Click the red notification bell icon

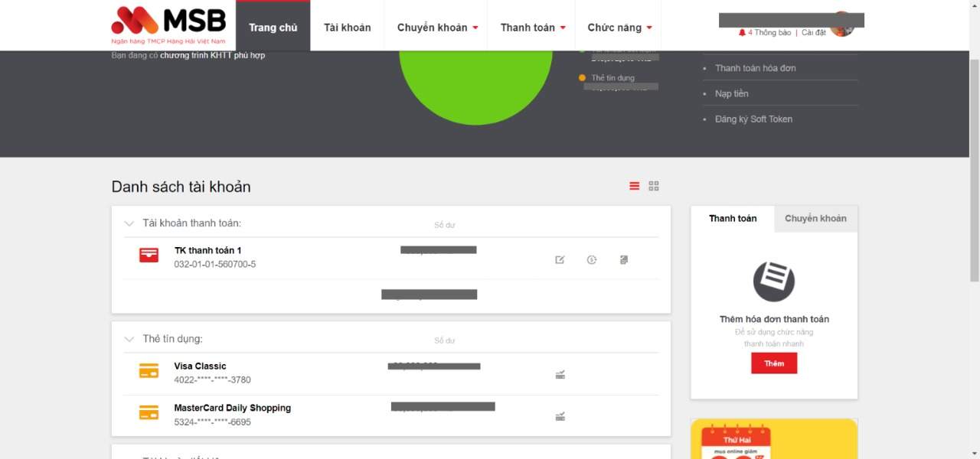tap(742, 33)
